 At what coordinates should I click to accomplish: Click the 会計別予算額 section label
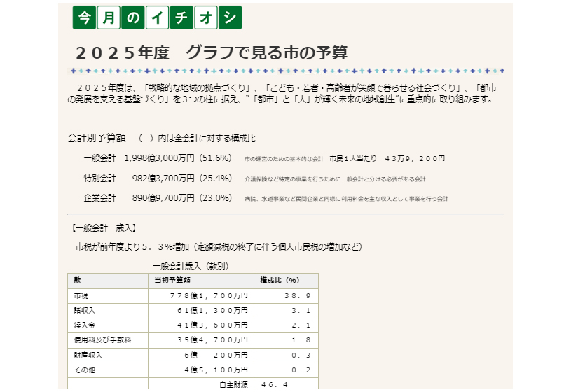click(97, 139)
